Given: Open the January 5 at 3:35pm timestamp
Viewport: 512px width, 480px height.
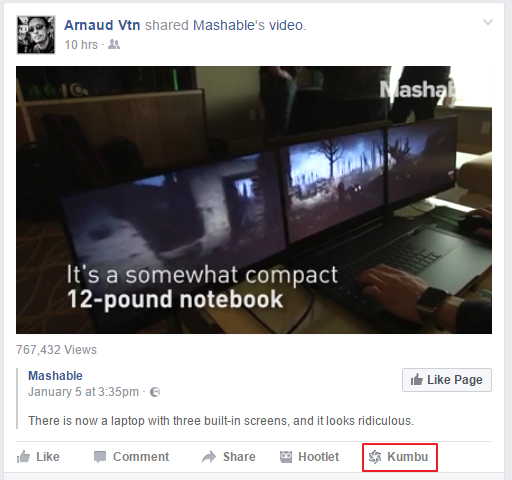Looking at the screenshot, I should tap(83, 392).
